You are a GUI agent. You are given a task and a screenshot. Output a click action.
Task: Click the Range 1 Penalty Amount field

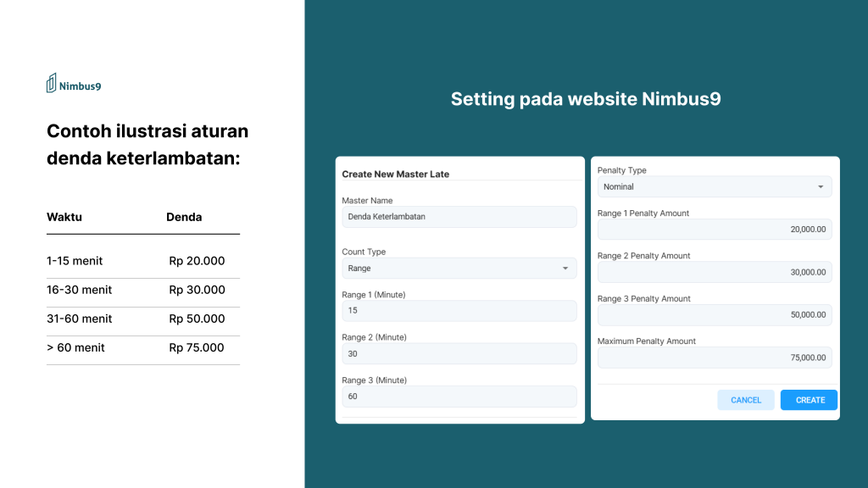pos(715,230)
